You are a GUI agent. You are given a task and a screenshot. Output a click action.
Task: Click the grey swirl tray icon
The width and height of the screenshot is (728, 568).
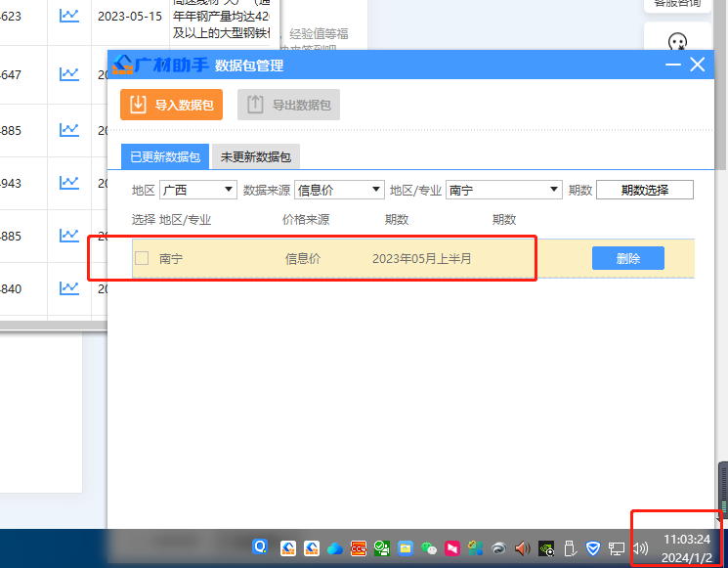click(x=499, y=548)
